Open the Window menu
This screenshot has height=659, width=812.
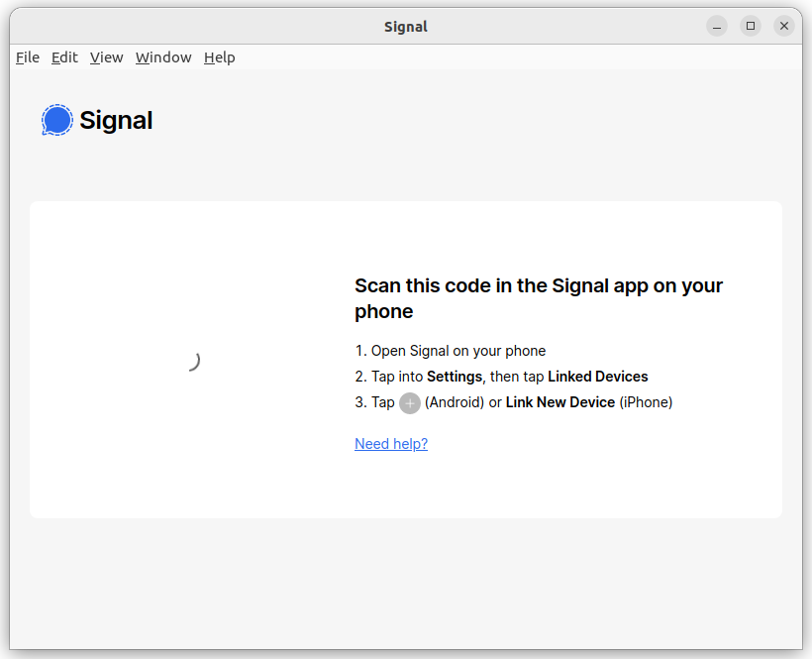[162, 57]
